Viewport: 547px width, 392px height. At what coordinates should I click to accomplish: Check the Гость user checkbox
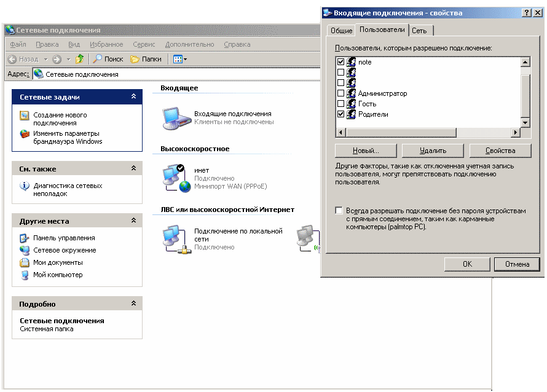[x=340, y=104]
